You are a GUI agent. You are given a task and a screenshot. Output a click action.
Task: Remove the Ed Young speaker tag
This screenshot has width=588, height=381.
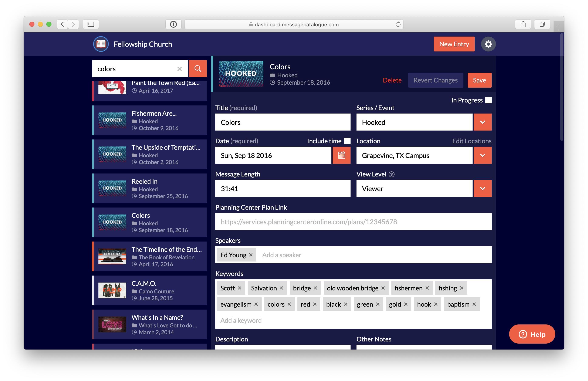pyautogui.click(x=251, y=255)
